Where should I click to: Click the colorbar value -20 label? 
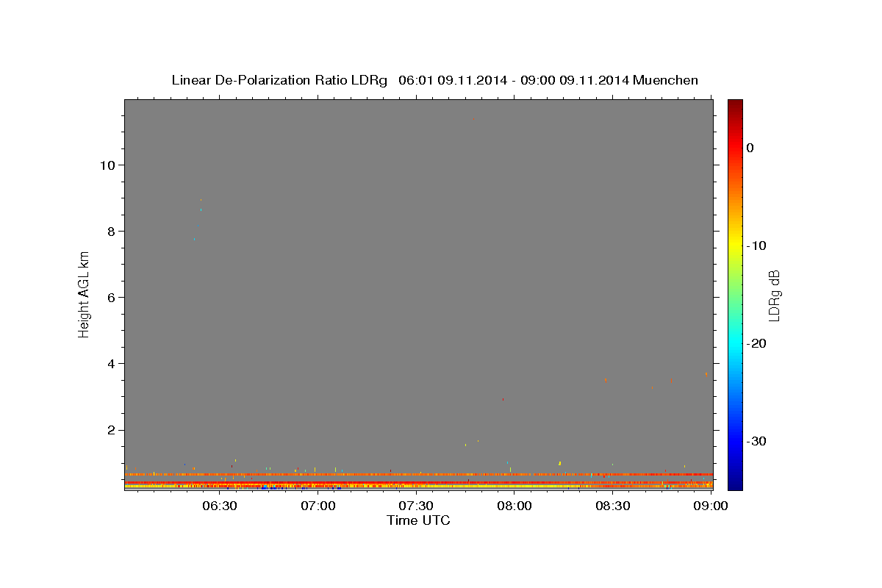756,343
